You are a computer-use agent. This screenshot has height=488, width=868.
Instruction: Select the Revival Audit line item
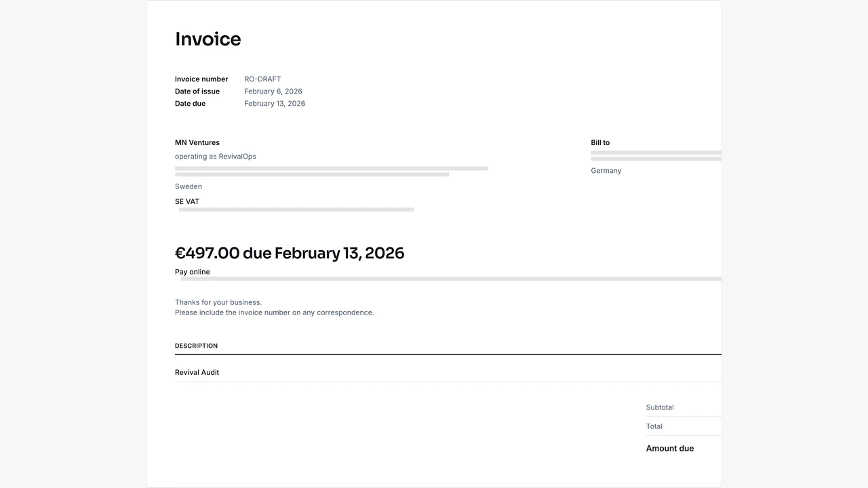coord(197,372)
